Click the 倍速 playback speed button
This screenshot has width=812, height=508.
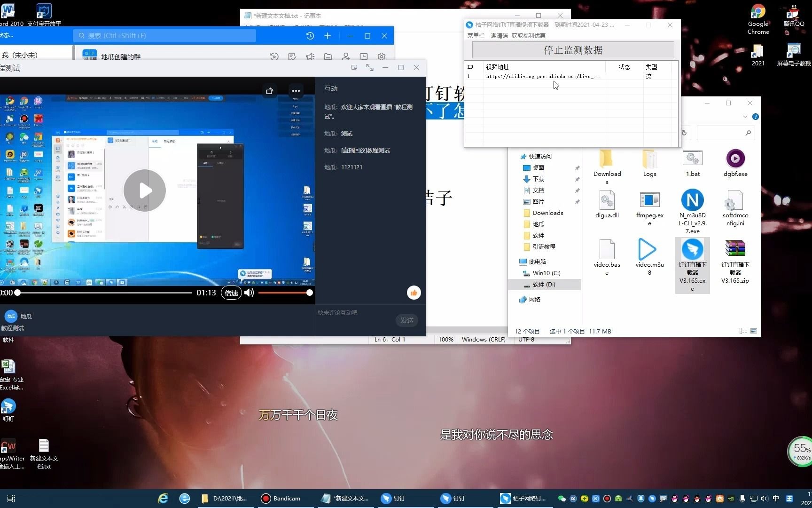coord(231,293)
